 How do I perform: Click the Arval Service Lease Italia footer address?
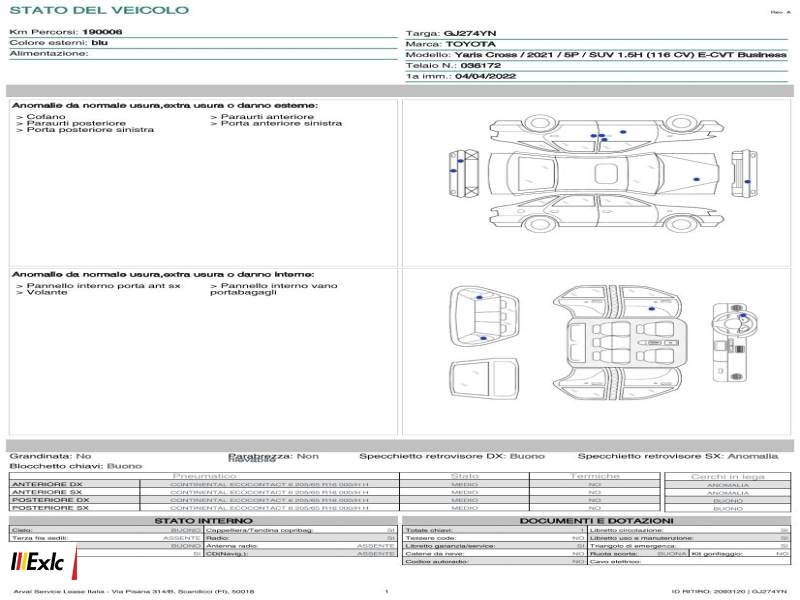(x=134, y=591)
